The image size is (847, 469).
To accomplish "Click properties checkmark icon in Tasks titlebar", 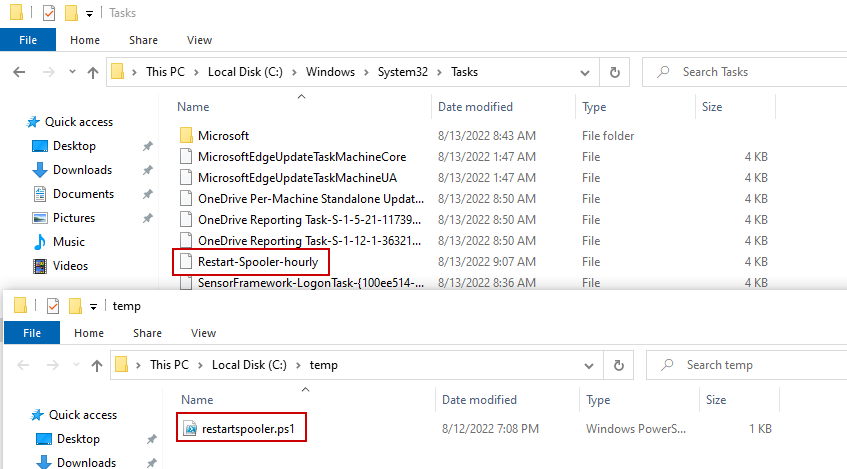I will (49, 14).
